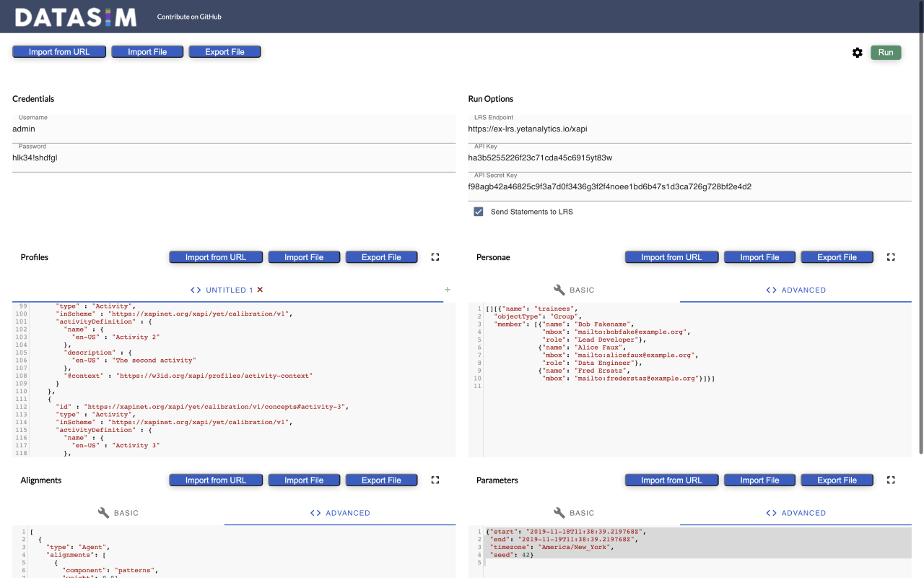This screenshot has height=578, width=924.
Task: Click Import from URL in Alignments section
Action: coord(216,480)
